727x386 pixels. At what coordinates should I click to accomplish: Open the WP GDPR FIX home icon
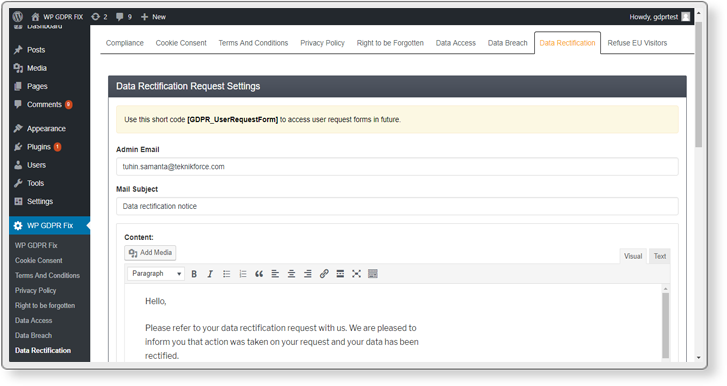(x=35, y=17)
